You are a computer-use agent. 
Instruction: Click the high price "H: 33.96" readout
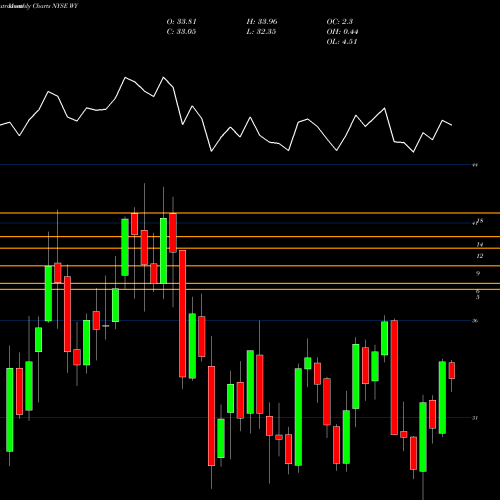point(262,22)
